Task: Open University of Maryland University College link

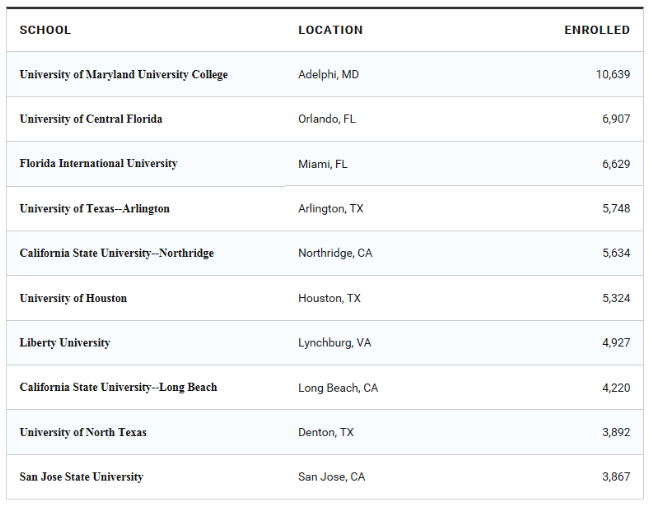Action: tap(123, 75)
